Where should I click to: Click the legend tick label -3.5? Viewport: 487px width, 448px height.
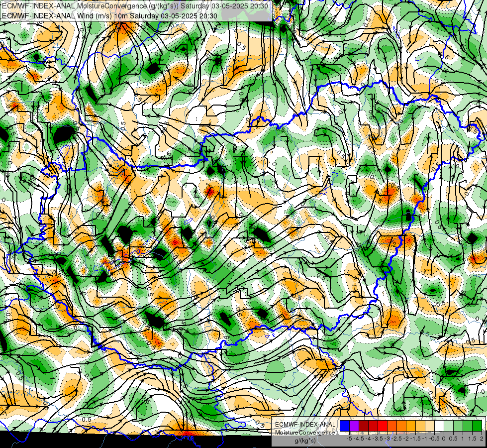(378, 439)
